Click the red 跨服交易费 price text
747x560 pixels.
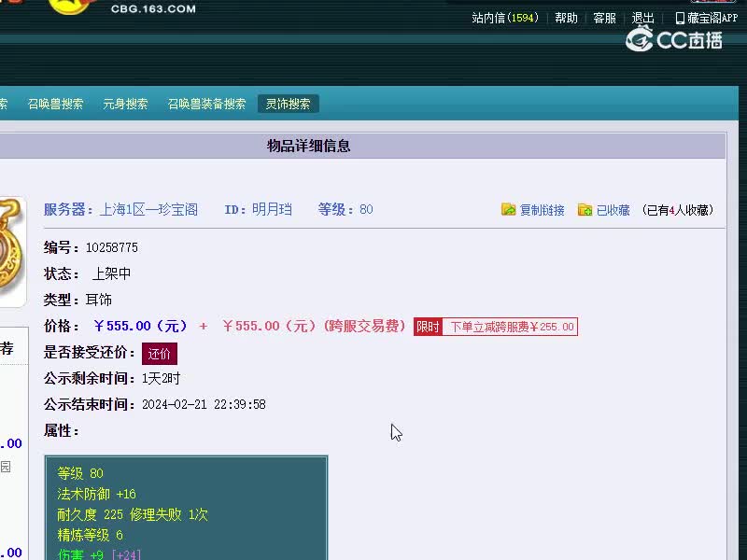[x=315, y=326]
